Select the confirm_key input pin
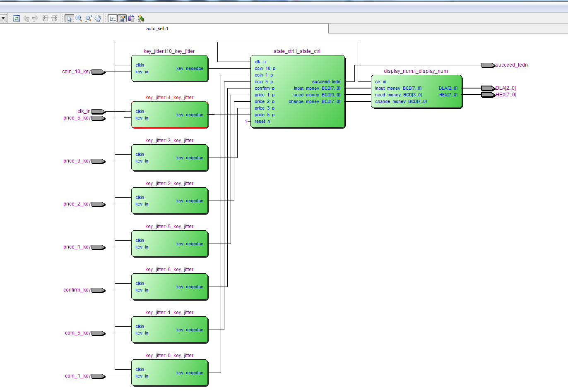This screenshot has width=568, height=392. tap(99, 290)
